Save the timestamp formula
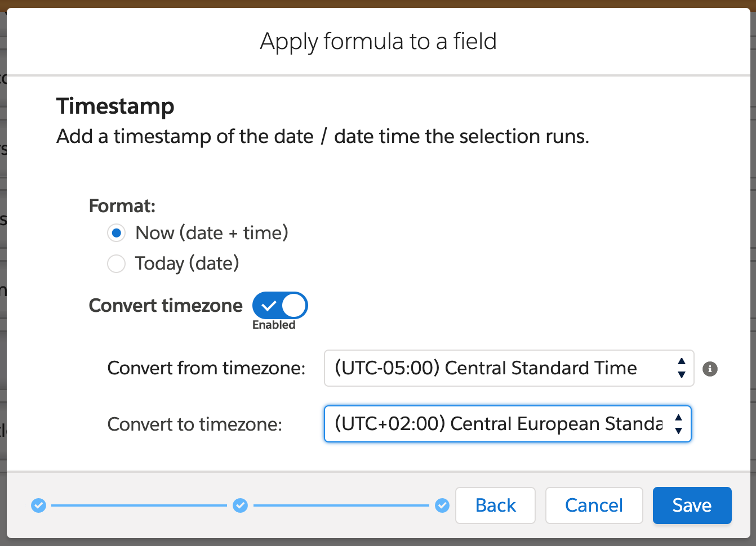Image resolution: width=756 pixels, height=546 pixels. [x=692, y=505]
